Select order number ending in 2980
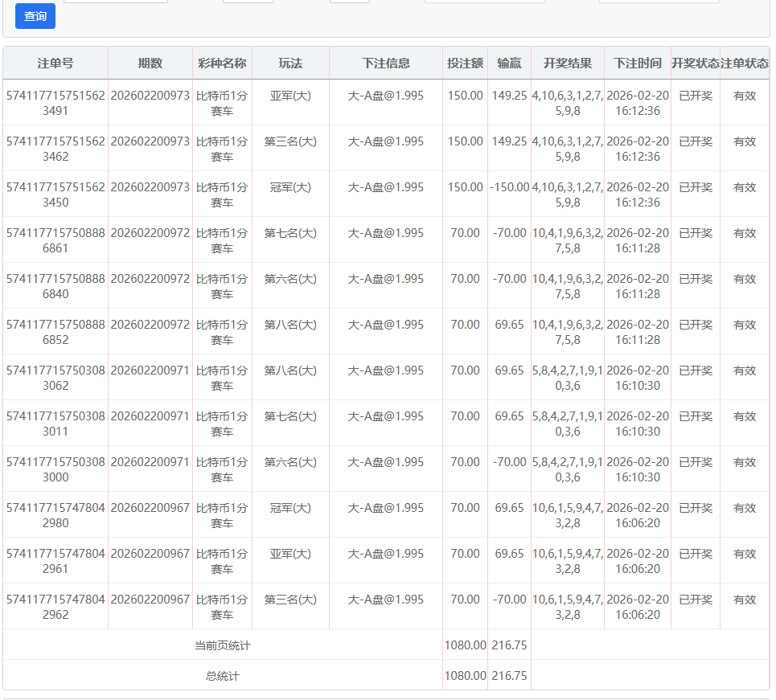The width and height of the screenshot is (776, 700). [55, 515]
